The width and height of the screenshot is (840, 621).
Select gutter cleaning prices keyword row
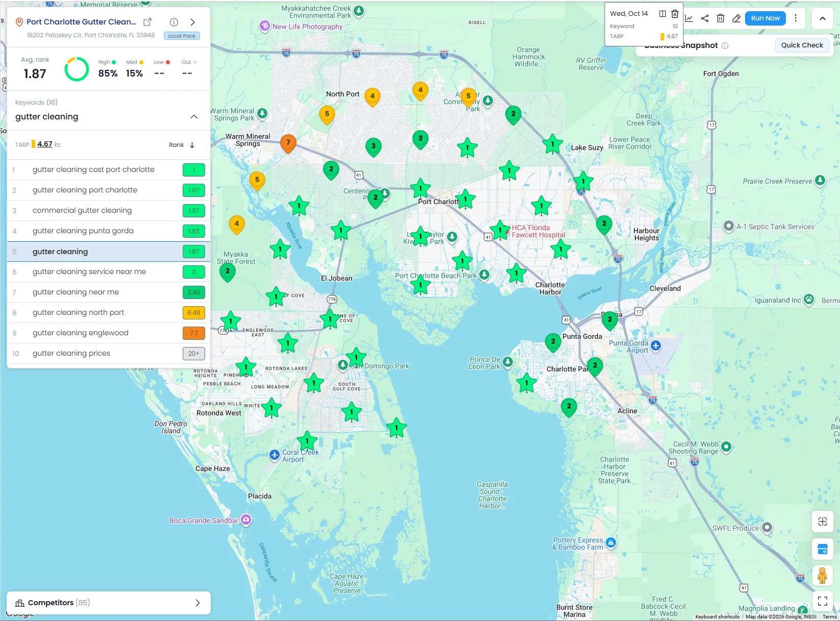pos(109,353)
